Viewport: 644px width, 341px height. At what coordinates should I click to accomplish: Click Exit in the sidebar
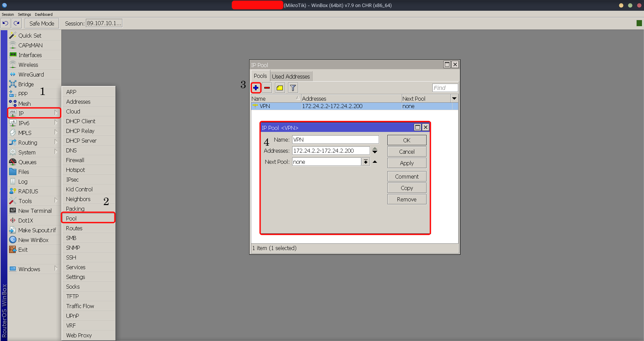pos(34,250)
